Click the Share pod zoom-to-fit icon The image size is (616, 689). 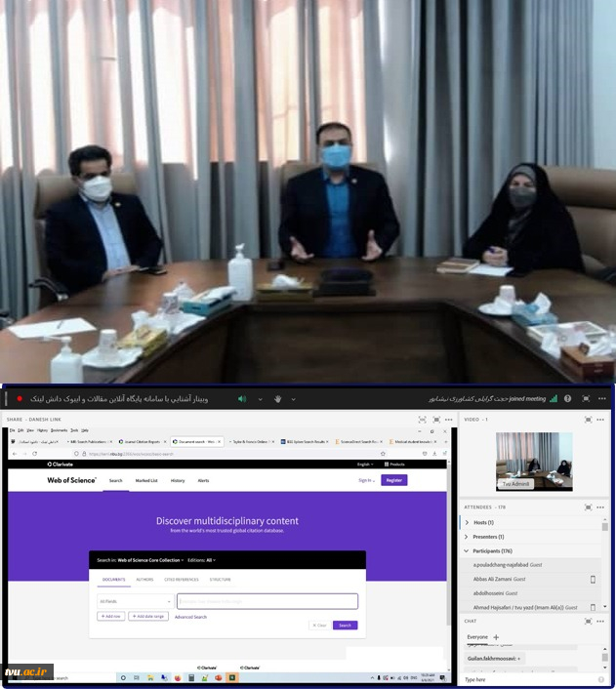(422, 420)
